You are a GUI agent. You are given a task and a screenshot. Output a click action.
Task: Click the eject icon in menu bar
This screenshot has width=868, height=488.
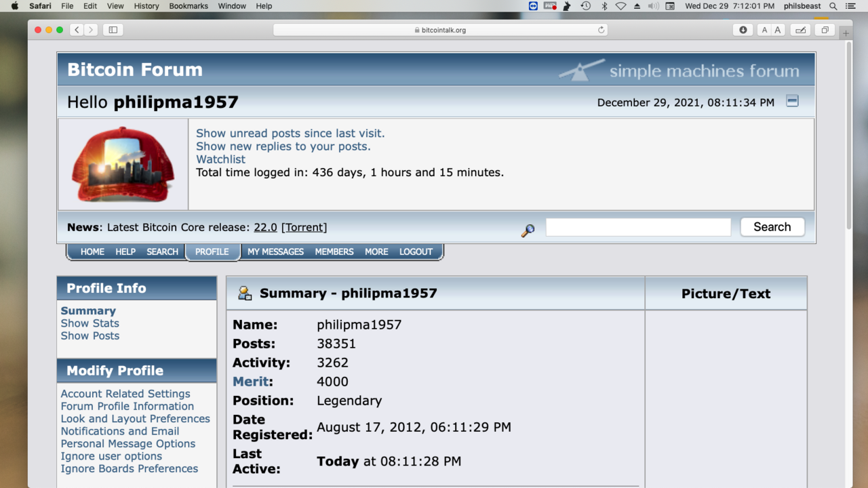pyautogui.click(x=637, y=6)
